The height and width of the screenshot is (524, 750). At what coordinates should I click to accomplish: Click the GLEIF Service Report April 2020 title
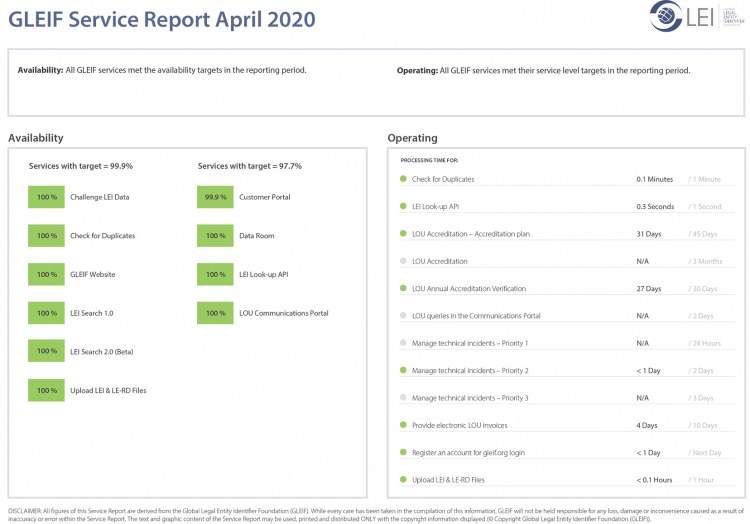(x=161, y=19)
